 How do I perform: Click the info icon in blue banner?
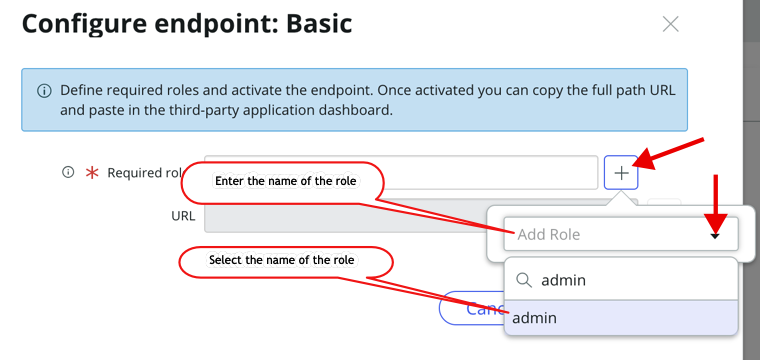(44, 91)
